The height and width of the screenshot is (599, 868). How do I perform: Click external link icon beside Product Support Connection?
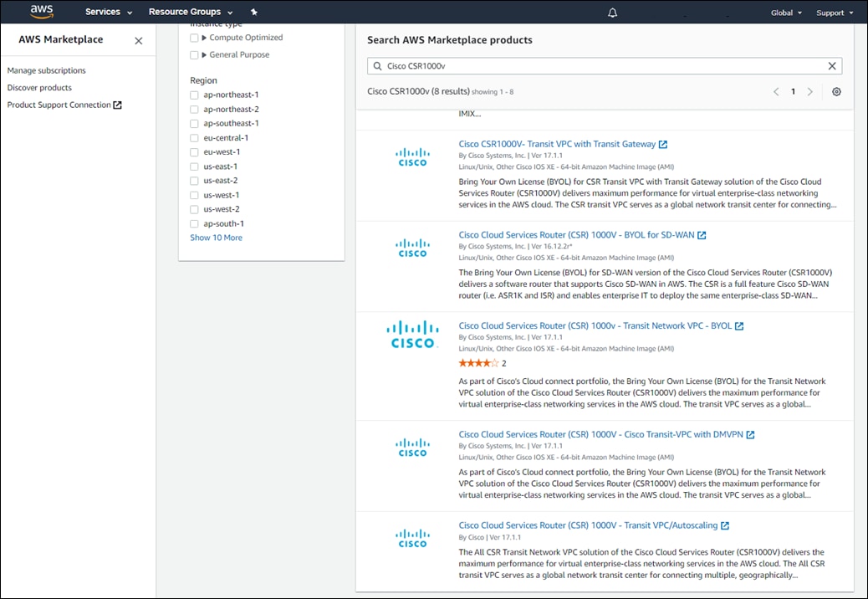[x=117, y=105]
